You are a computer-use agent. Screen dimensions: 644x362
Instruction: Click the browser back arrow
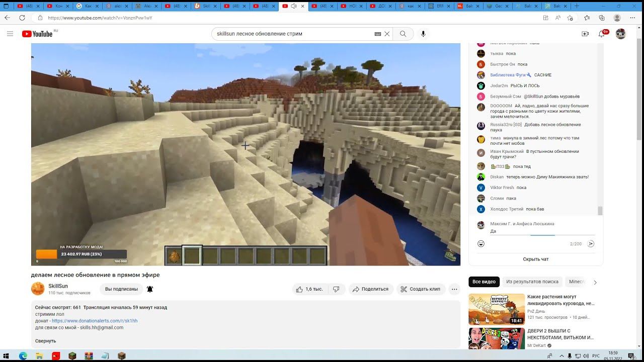[x=7, y=18]
